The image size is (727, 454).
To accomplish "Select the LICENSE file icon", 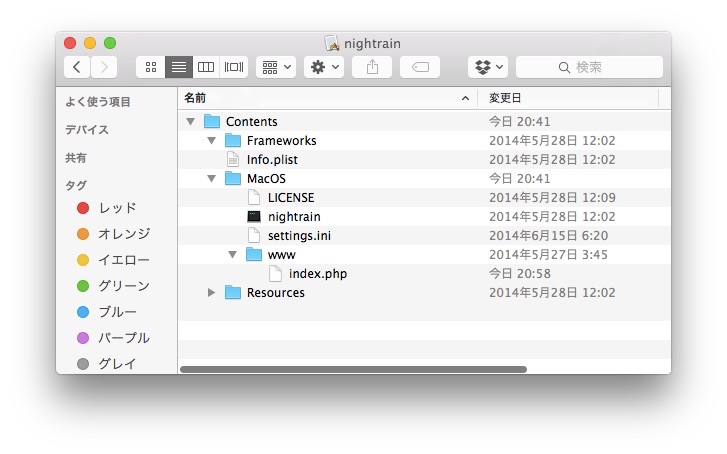I will pos(254,198).
